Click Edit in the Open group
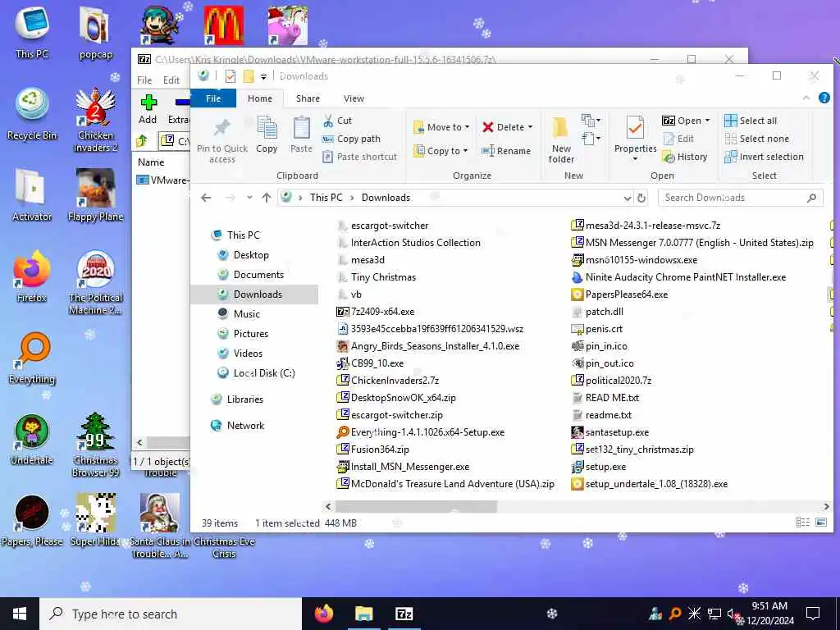This screenshot has height=630, width=840. click(678, 139)
